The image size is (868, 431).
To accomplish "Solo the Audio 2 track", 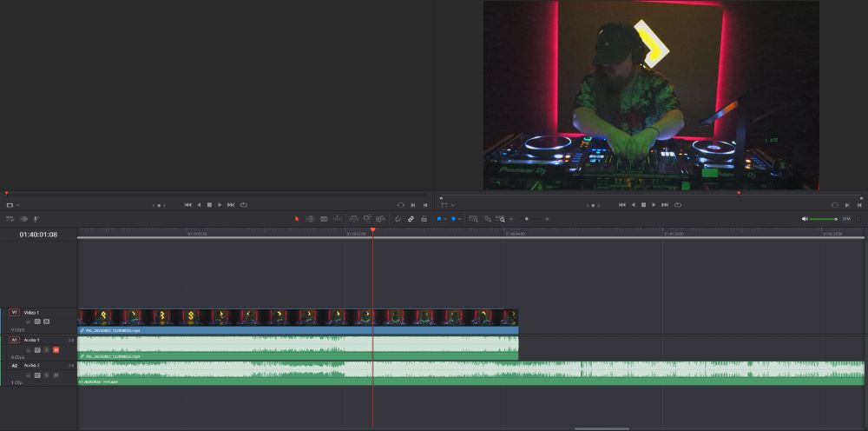I will pyautogui.click(x=47, y=375).
